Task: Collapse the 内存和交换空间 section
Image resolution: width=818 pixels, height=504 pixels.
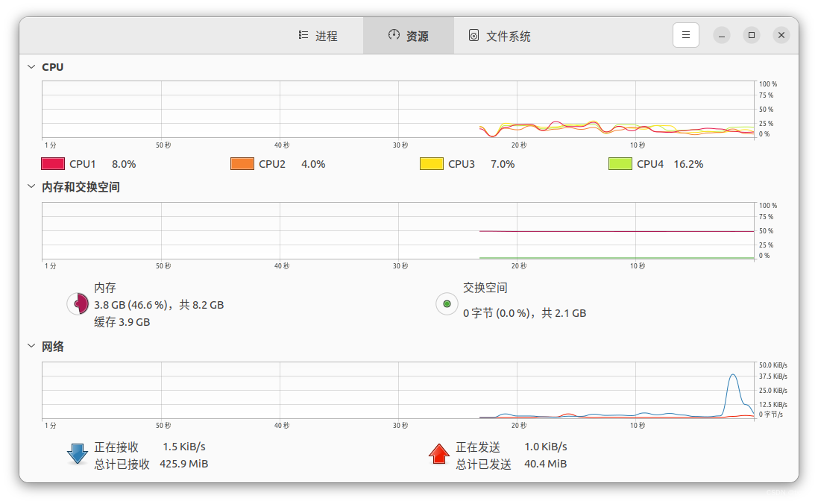Action: click(x=31, y=186)
